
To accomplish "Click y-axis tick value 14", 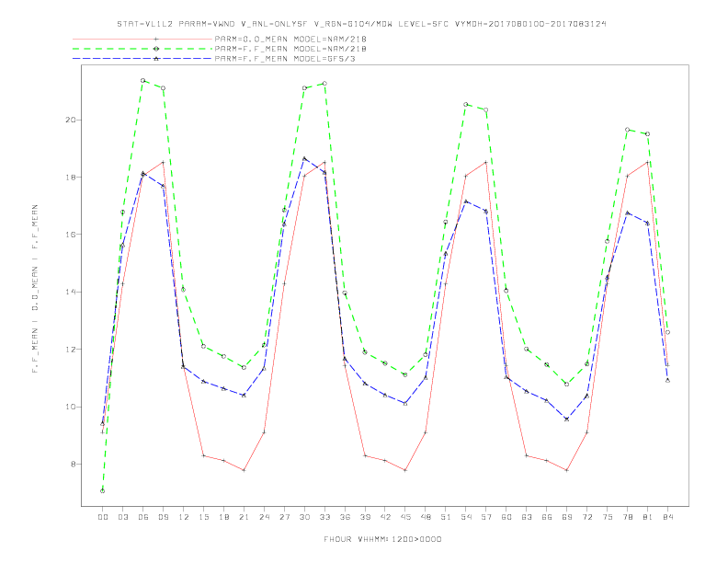I will pos(70,293).
